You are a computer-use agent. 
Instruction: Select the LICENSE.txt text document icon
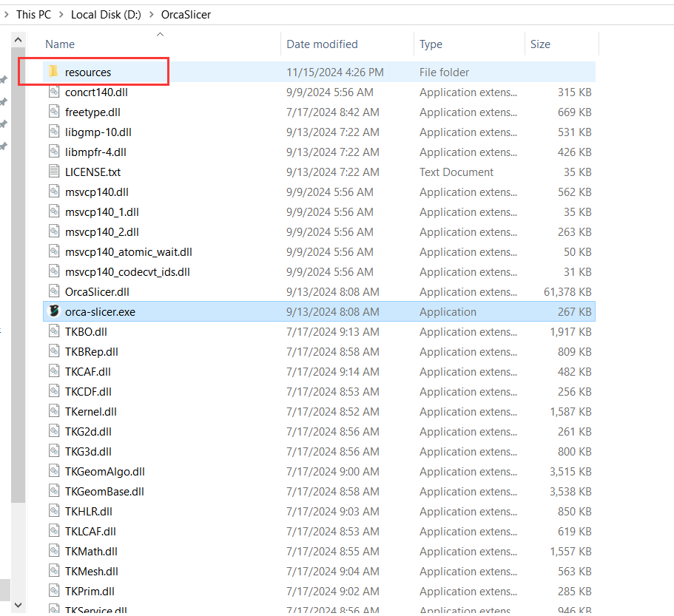tap(54, 172)
